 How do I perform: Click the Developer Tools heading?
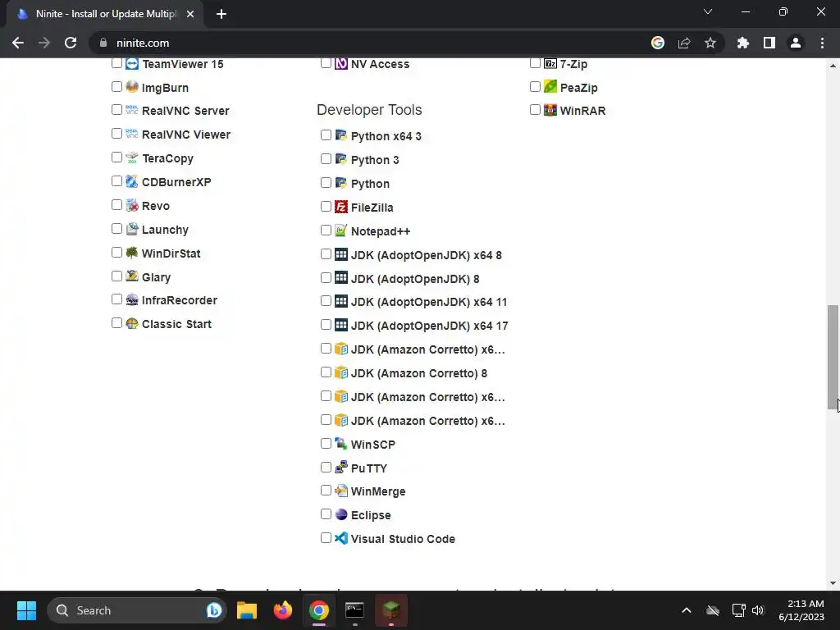tap(369, 110)
